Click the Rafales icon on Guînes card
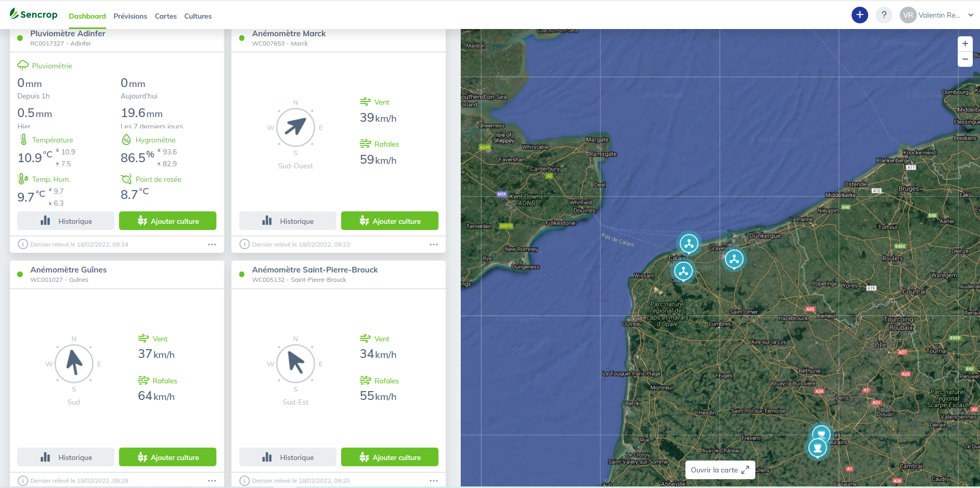 coord(143,380)
